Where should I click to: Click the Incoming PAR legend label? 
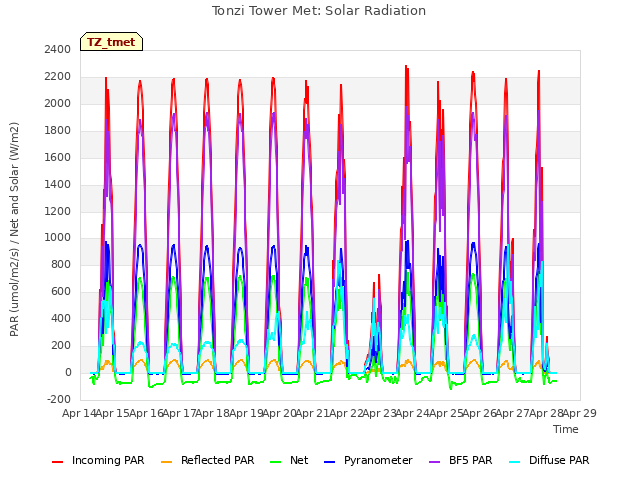(108, 460)
